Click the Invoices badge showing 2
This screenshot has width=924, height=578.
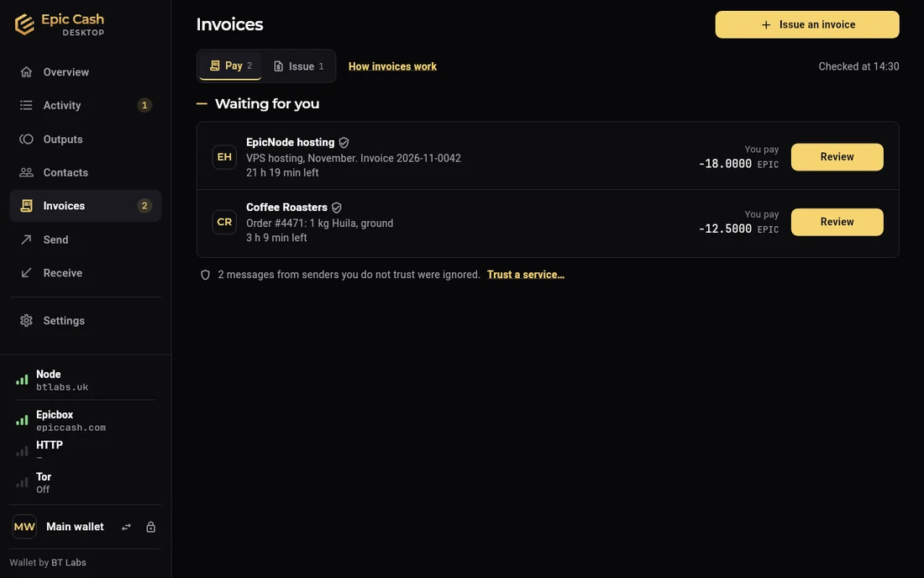click(x=144, y=206)
